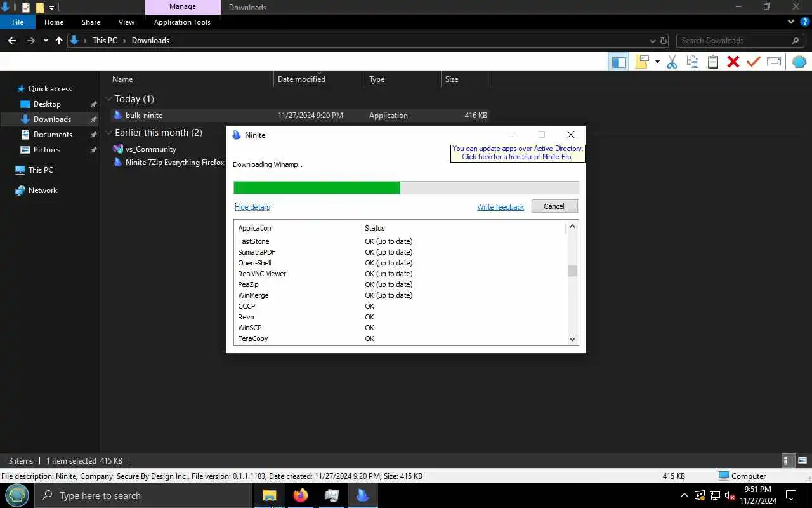Select Network in the navigation pane
812x508 pixels.
43,190
